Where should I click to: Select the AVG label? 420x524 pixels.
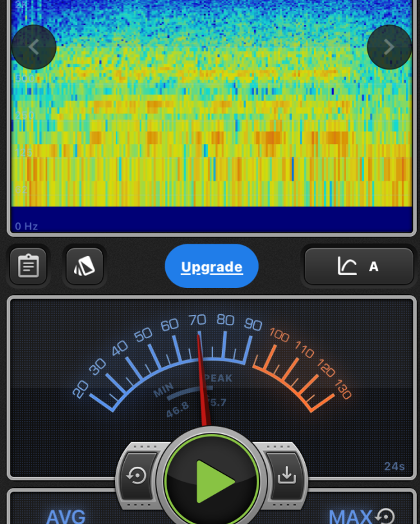click(66, 516)
